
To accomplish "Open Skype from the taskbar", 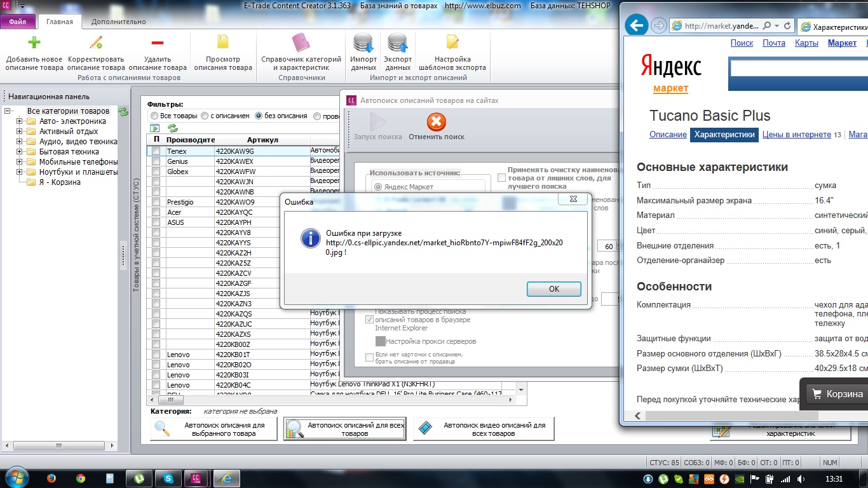I will 168,478.
